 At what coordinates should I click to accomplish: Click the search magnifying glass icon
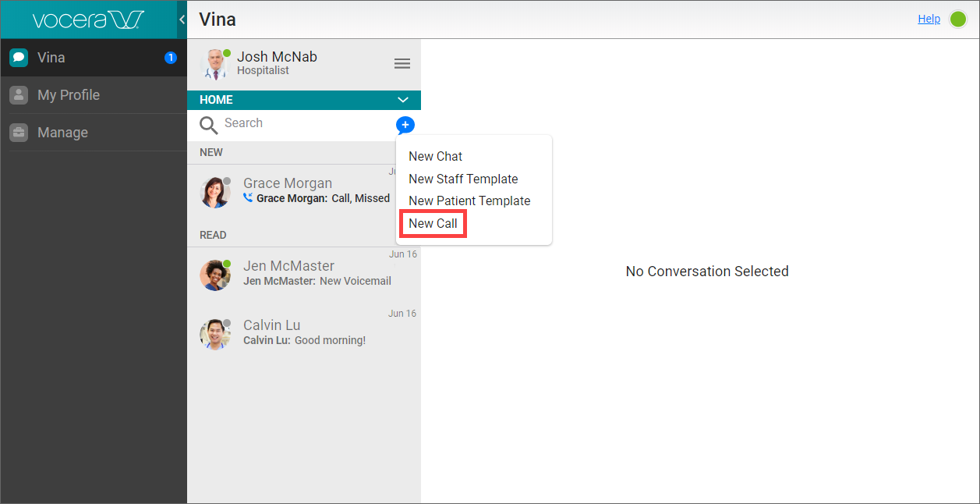(x=208, y=125)
